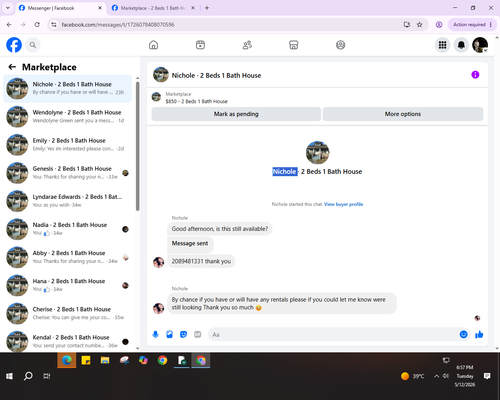The image size is (500, 400).
Task: Click back arrow beside Marketplace heading
Action: point(12,67)
